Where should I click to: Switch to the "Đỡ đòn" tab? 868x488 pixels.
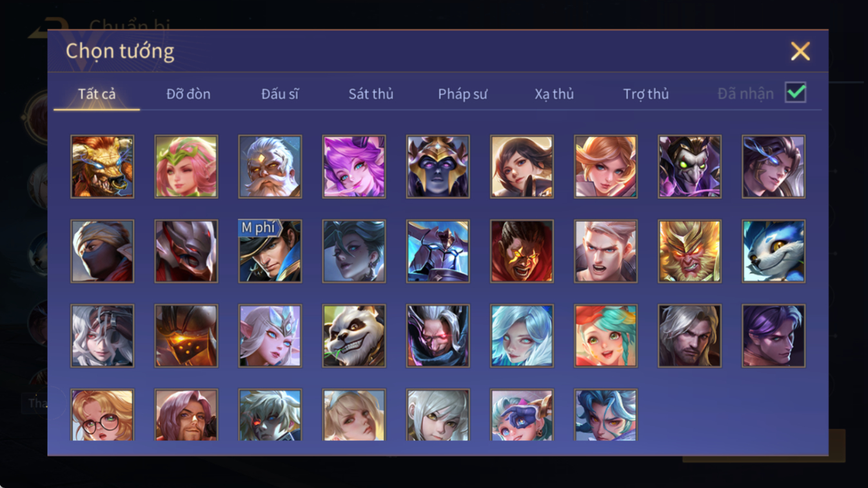pyautogui.click(x=188, y=94)
